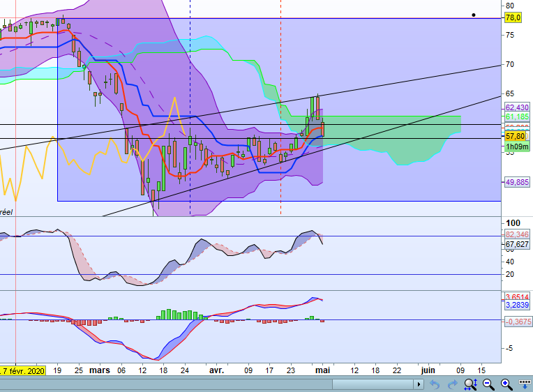Click the MACD histogram -0,3675 label
The image size is (533, 392).
point(518,322)
